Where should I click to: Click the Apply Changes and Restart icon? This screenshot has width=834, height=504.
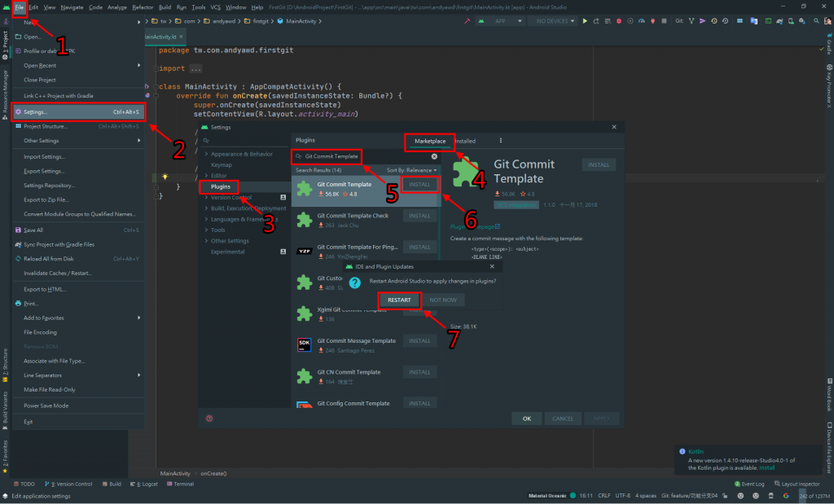(x=595, y=21)
